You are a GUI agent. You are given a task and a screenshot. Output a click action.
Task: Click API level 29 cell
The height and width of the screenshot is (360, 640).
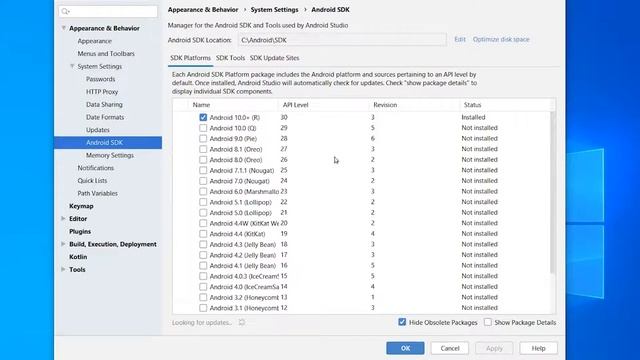coord(284,128)
